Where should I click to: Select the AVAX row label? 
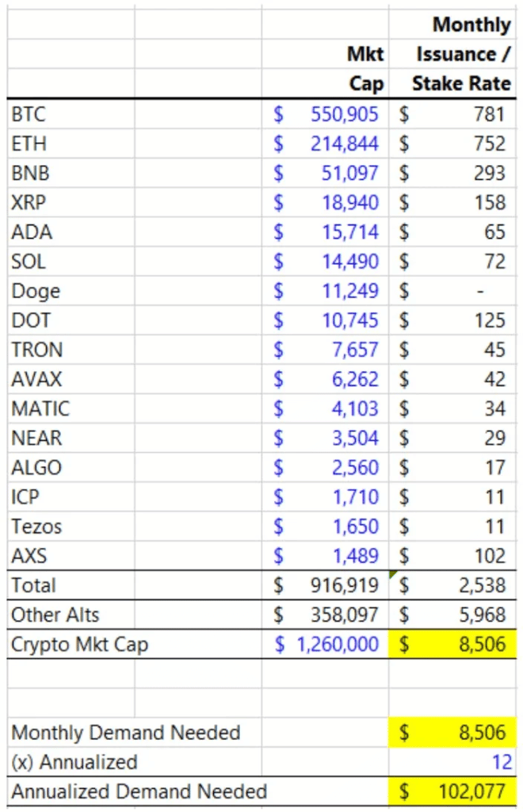36,380
